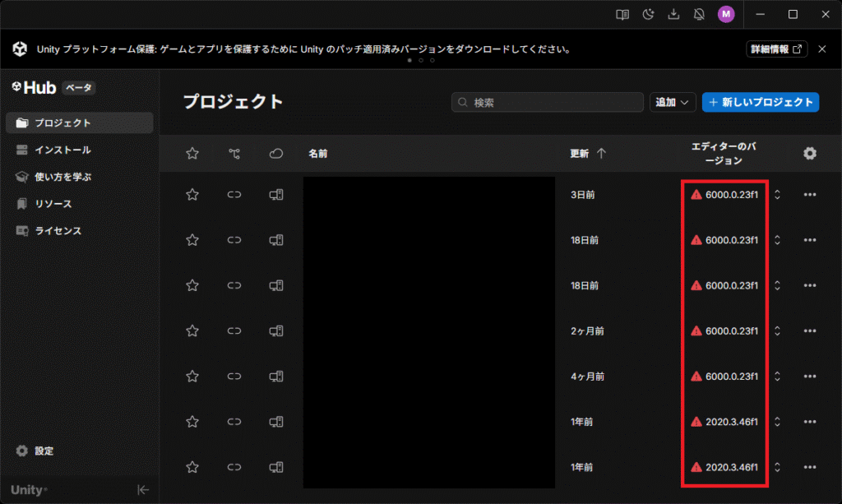Open the downloads icon in title bar
842x504 pixels.
[x=674, y=14]
